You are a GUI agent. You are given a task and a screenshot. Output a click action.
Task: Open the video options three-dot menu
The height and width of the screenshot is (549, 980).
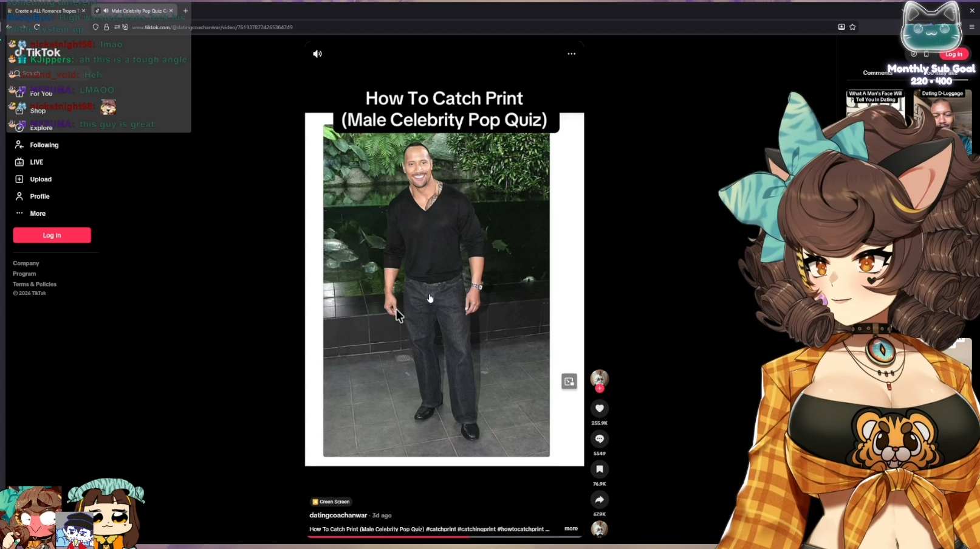click(571, 54)
